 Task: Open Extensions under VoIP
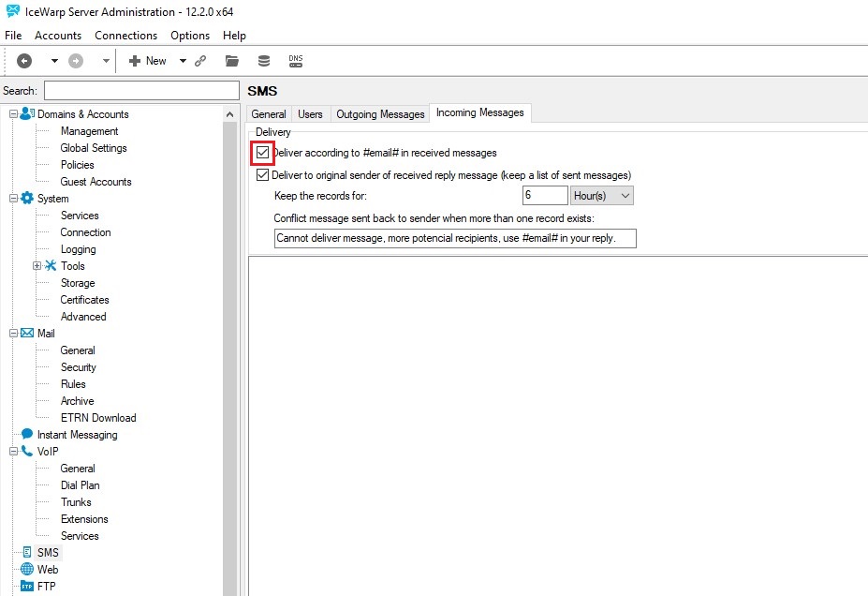click(x=84, y=519)
